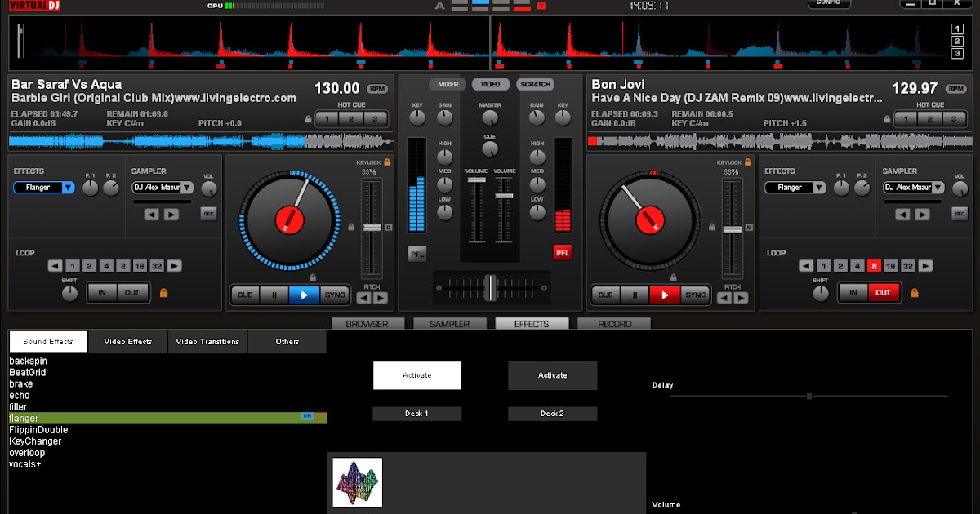Open left deck Flanger effect dropdown
980x514 pixels.
[x=44, y=188]
